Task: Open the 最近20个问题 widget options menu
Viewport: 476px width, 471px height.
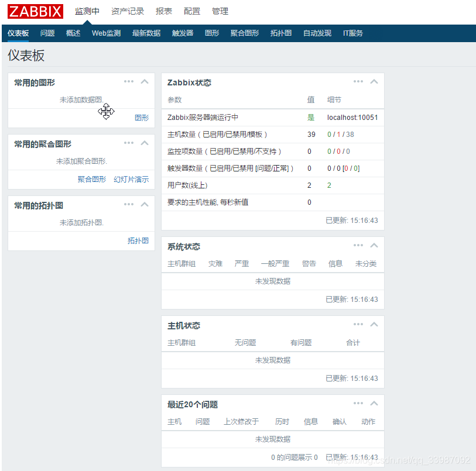Action: tap(358, 403)
